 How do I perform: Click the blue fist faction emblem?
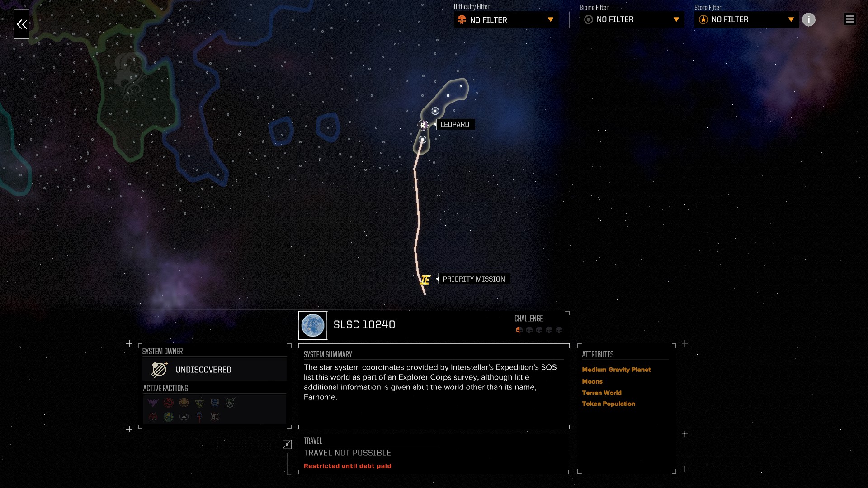[215, 402]
